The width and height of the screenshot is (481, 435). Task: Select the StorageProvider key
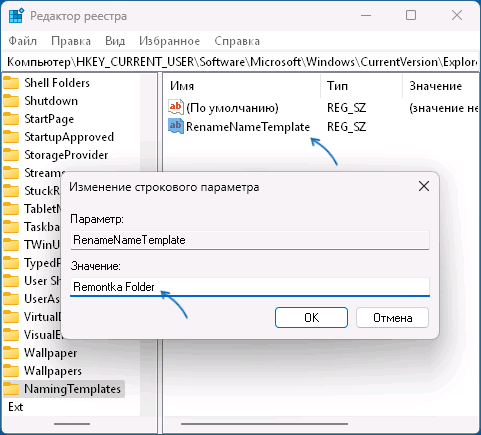(x=66, y=155)
